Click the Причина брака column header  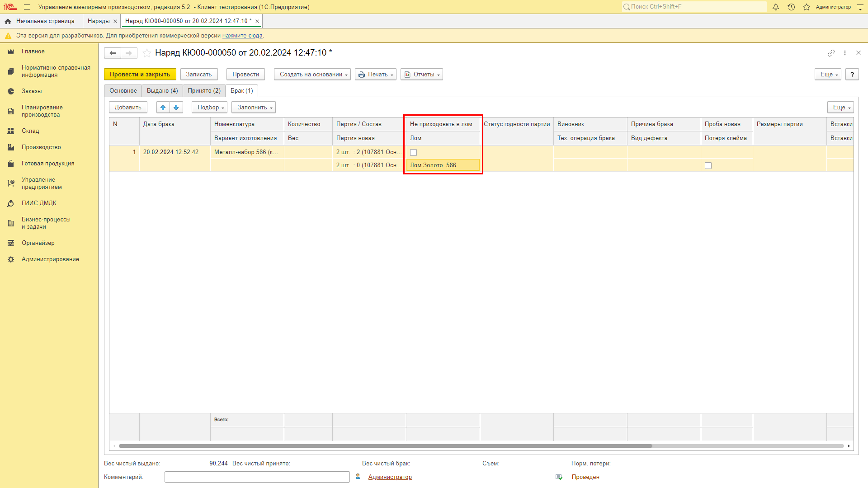point(664,124)
